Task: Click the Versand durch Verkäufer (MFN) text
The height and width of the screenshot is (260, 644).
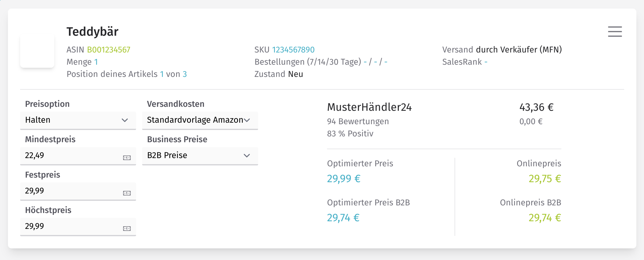Action: tap(502, 50)
